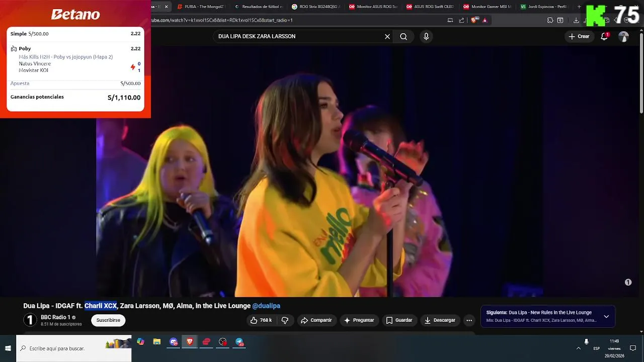
Task: Open the browser downloads icon
Action: (576, 20)
